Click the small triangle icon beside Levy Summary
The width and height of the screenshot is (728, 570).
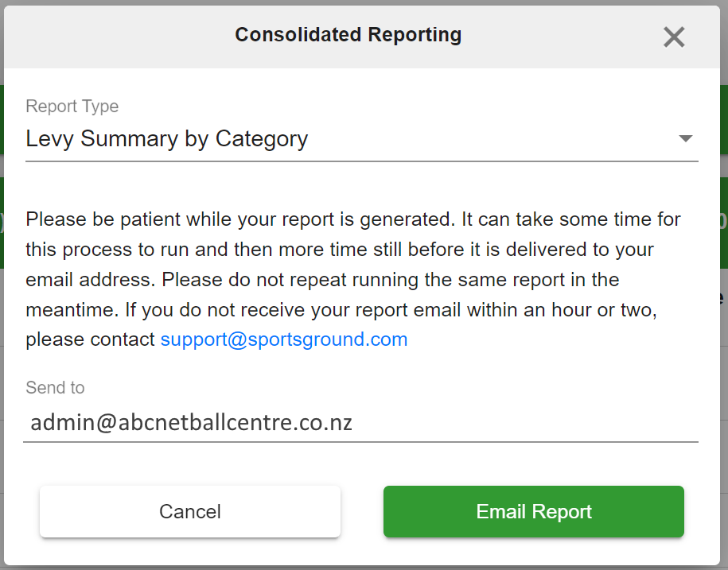coord(685,138)
